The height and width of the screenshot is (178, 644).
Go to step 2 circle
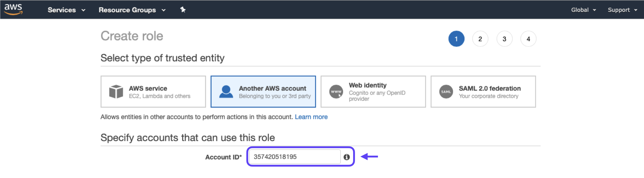(x=480, y=39)
